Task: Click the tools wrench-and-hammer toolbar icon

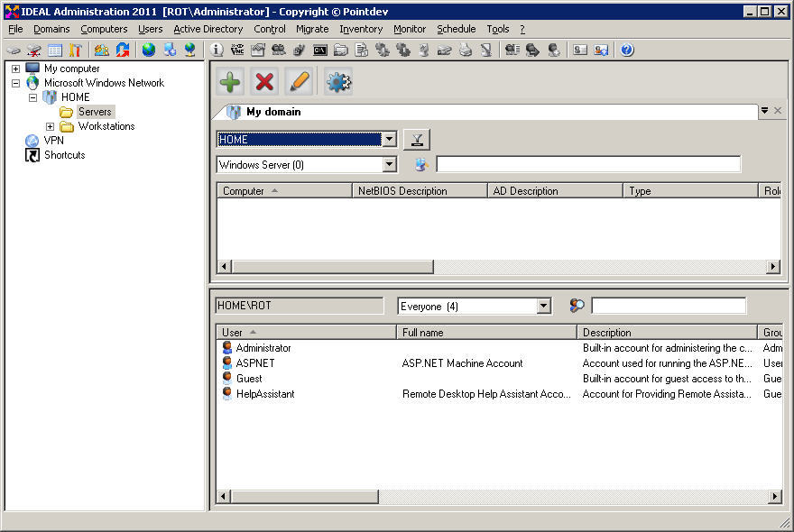Action: (x=76, y=50)
